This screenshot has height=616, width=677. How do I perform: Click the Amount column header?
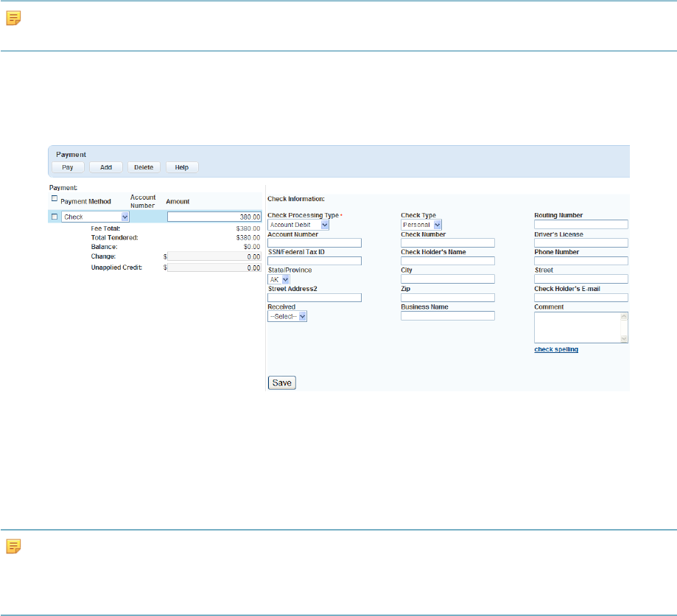[178, 201]
